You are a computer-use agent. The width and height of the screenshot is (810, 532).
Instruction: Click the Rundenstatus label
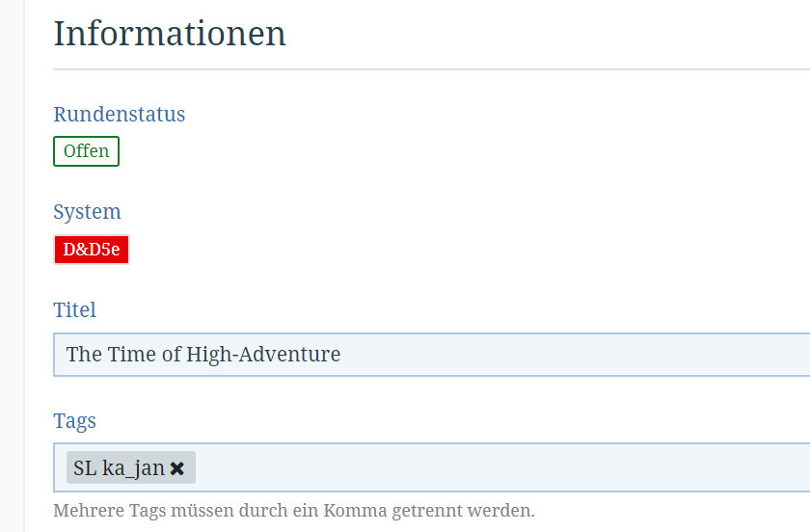point(119,114)
